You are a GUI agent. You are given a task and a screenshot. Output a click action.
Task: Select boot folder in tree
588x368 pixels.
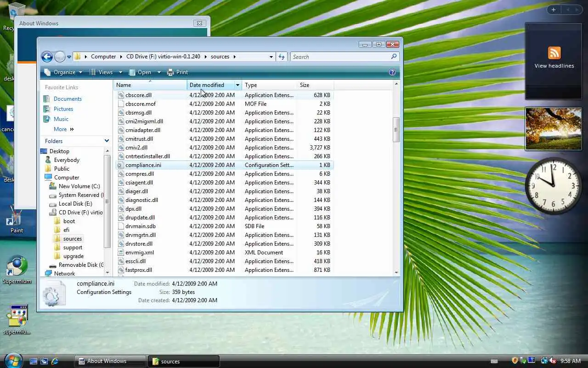coord(69,221)
